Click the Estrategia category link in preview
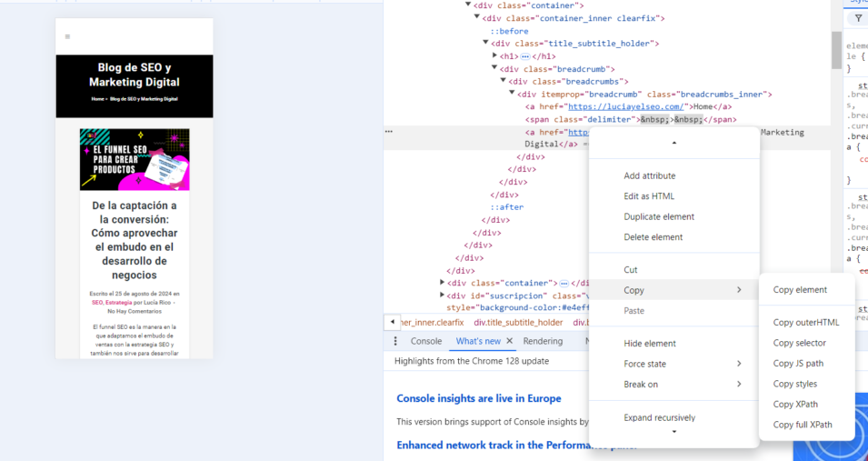Viewport: 868px width, 461px height. point(119,303)
